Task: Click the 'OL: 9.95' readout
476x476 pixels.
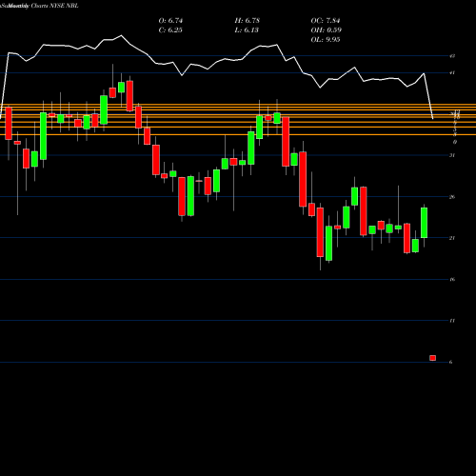Action: point(326,39)
